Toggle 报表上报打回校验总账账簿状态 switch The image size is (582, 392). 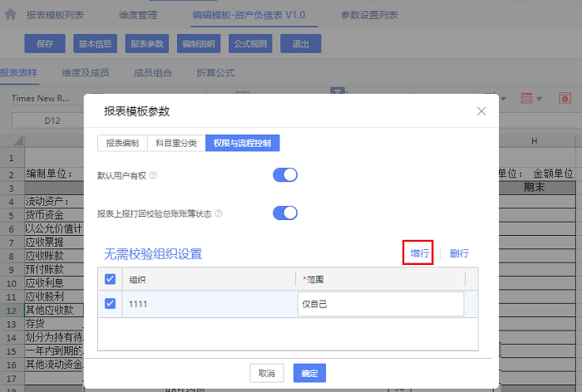284,213
